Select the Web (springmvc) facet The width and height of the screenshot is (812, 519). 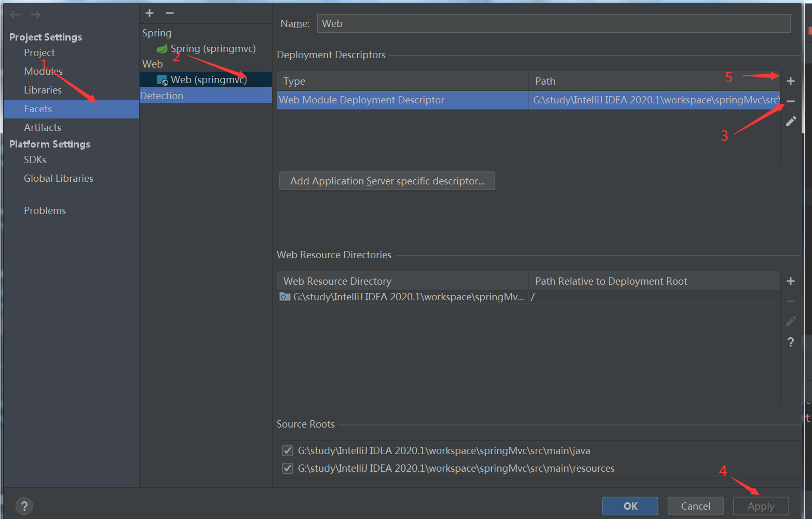click(209, 79)
